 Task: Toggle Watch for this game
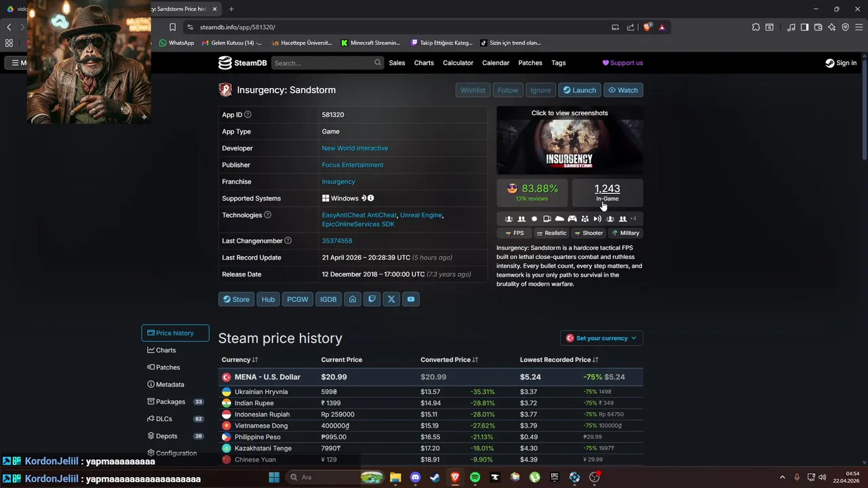623,90
